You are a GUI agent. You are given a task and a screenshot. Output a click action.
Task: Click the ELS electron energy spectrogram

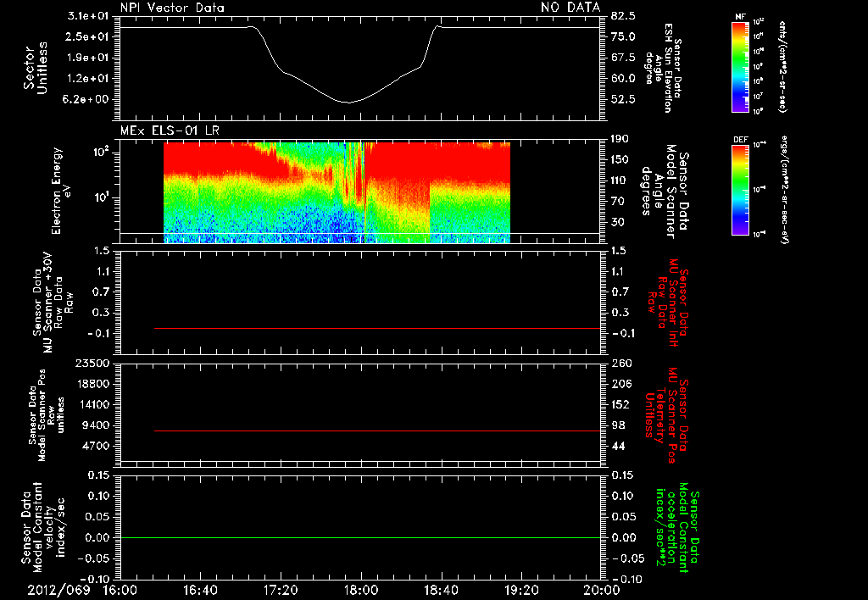[337, 192]
